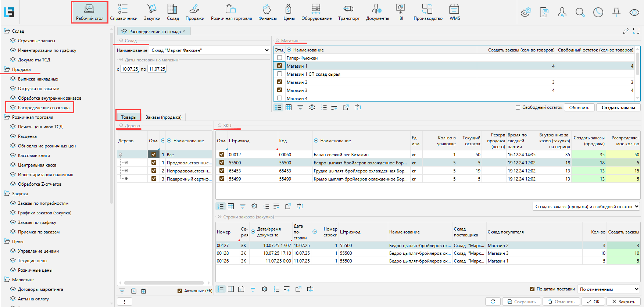644x307 pixels.
Task: Click the delivery start date field 10.07.25
Action: tap(130, 69)
